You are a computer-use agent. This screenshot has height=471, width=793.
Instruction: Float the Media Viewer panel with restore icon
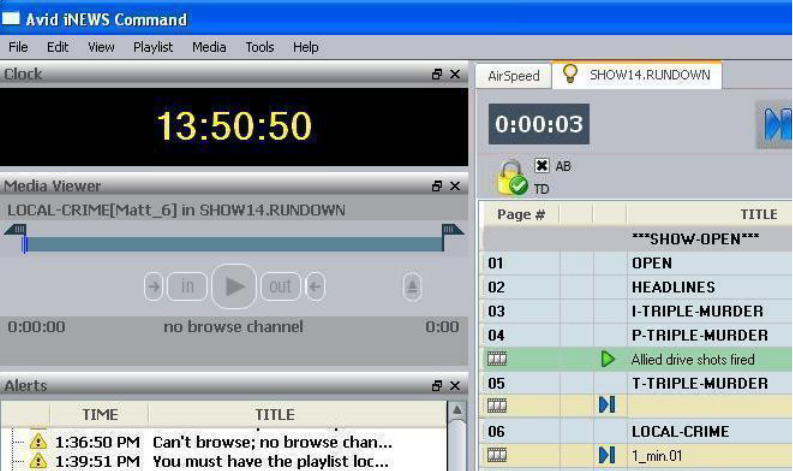click(437, 186)
